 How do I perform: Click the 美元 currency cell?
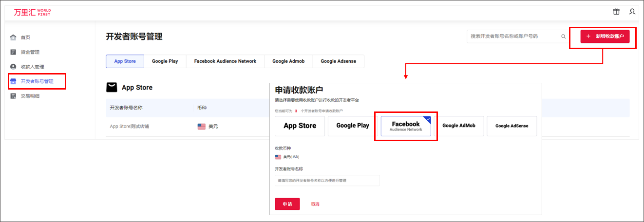[213, 127]
